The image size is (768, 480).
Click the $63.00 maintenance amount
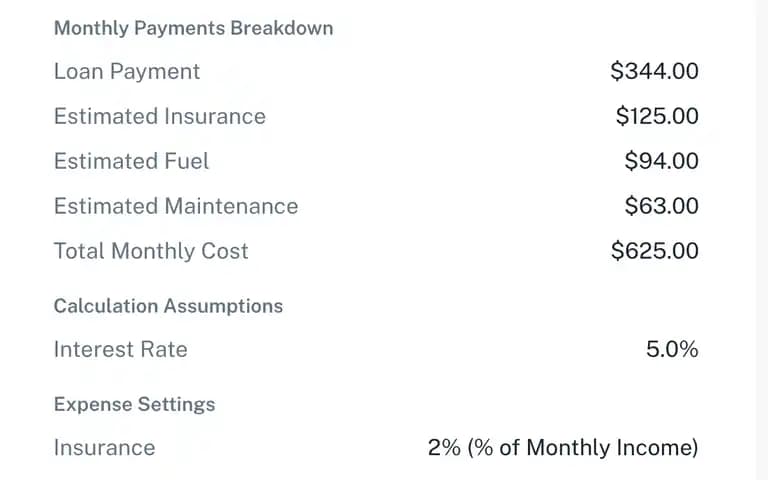click(x=661, y=206)
